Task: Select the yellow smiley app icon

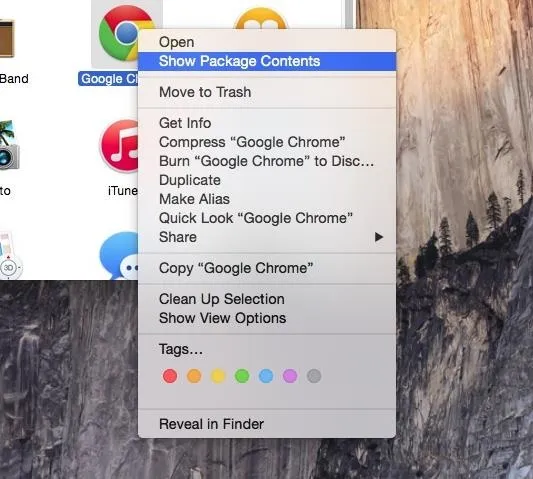Action: point(261,18)
